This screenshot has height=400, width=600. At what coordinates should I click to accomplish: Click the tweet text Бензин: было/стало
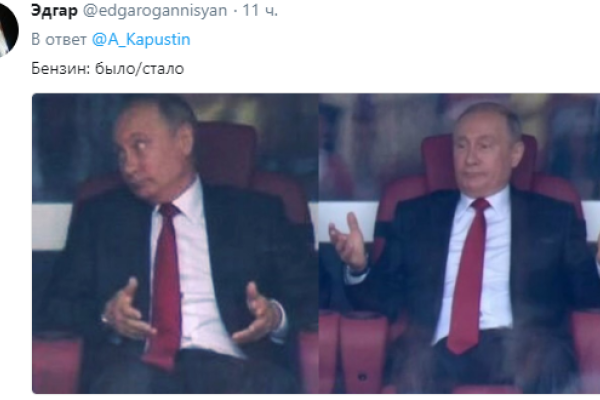coord(108,69)
